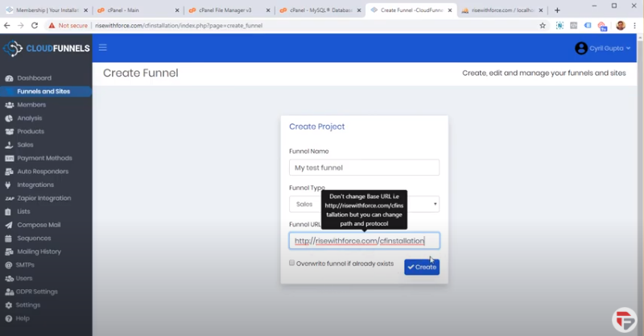Go to GDPR Settings in sidebar
This screenshot has height=336, width=644.
(36, 292)
